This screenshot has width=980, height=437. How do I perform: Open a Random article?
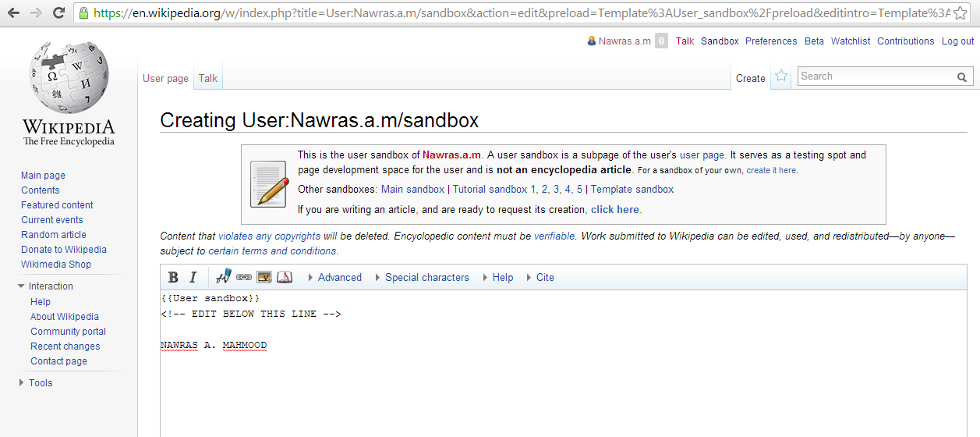coord(54,235)
